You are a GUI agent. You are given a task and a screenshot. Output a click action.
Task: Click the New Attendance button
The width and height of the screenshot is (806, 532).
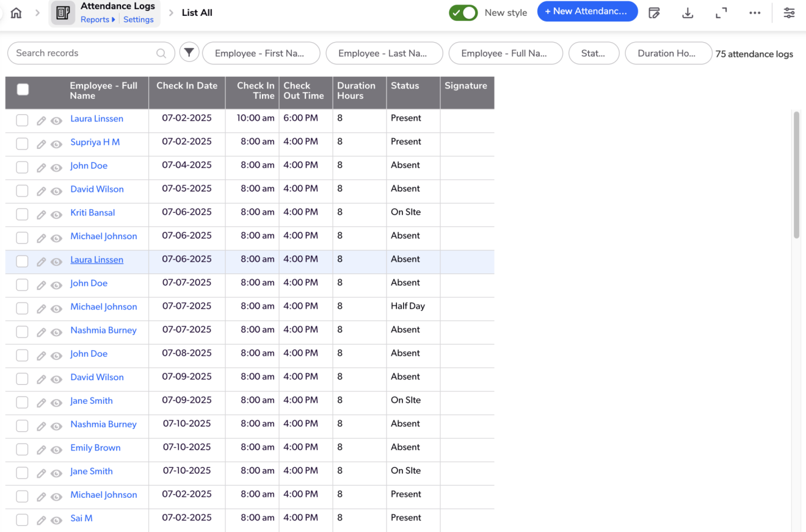pos(587,12)
